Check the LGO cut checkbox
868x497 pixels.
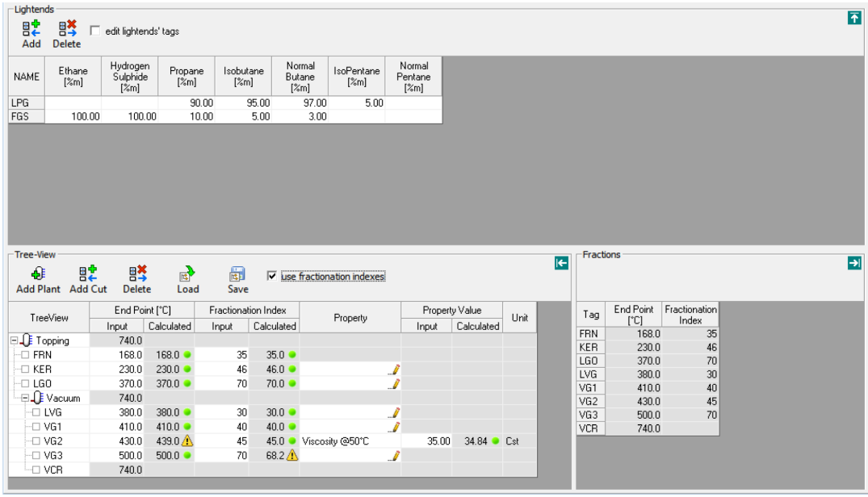(x=25, y=384)
